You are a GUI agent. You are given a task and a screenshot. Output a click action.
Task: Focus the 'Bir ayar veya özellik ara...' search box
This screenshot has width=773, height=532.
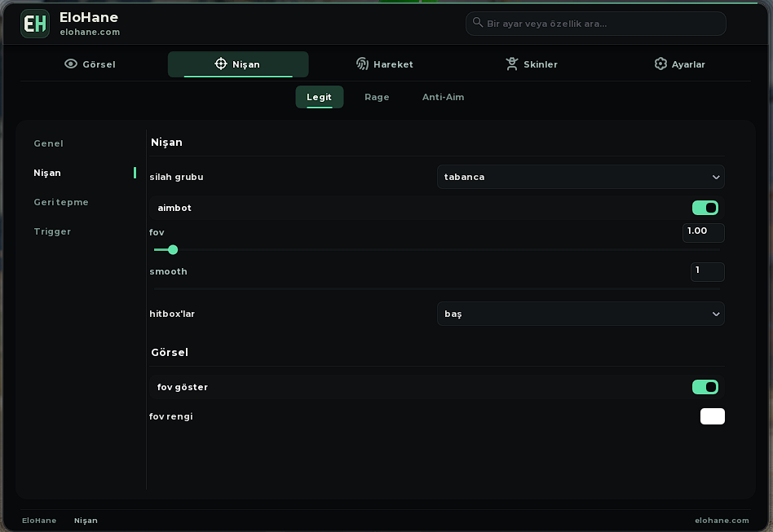(x=595, y=24)
